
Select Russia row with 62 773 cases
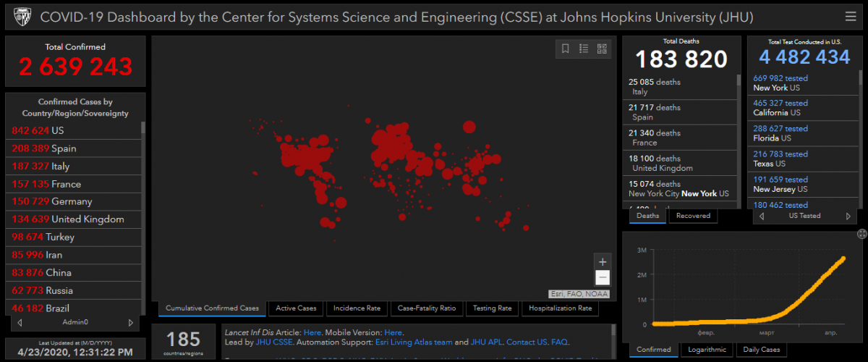[72, 290]
